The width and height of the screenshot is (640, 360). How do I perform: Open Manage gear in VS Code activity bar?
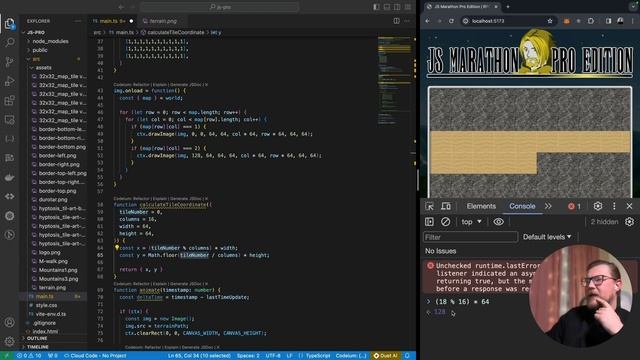click(x=9, y=341)
